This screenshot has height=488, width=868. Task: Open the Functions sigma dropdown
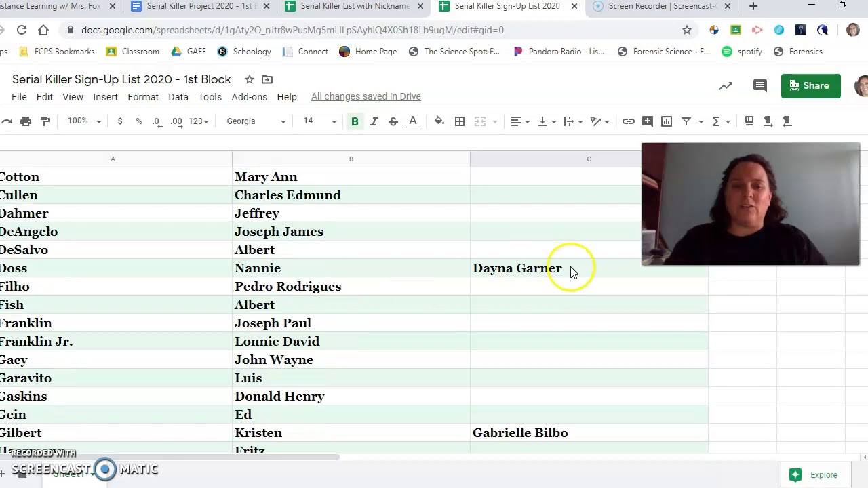click(720, 121)
